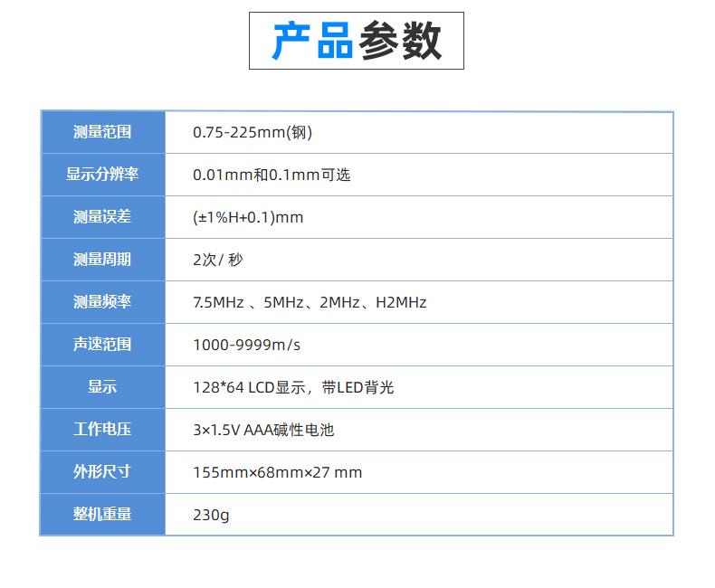Viewport: 715px width, 588px height.
Task: Click the 1000-9999m/s value
Action: click(246, 345)
